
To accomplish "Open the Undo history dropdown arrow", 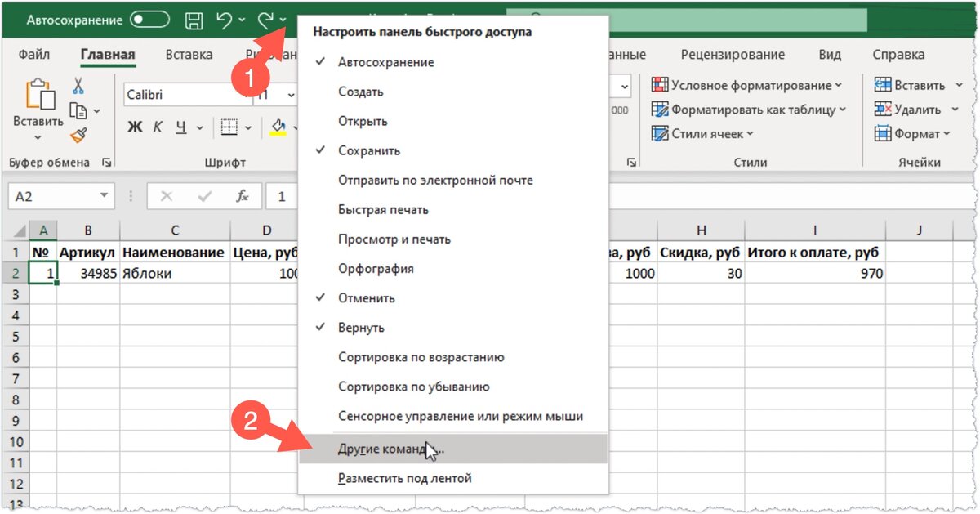I will [242, 20].
